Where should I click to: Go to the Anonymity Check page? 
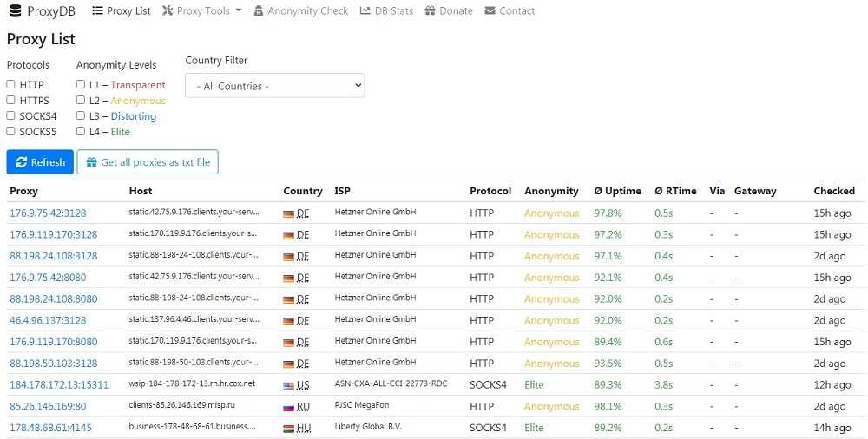click(307, 11)
